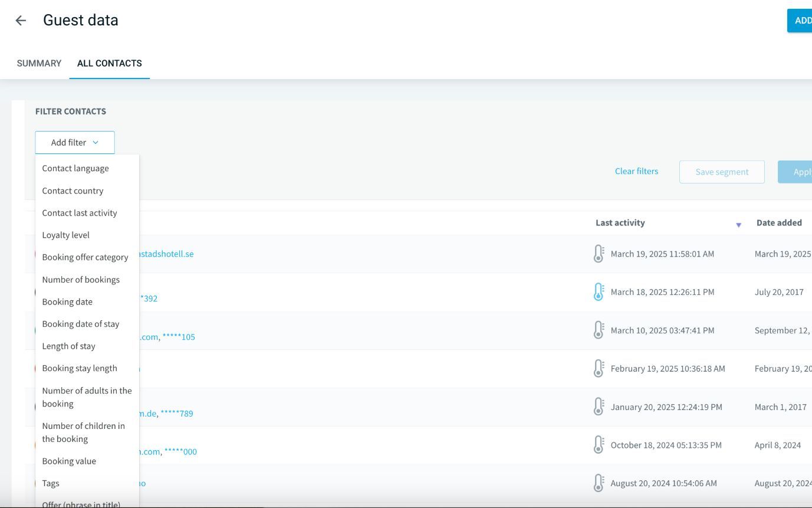
Task: Click the FILTER CONTACTS heading
Action: [71, 112]
